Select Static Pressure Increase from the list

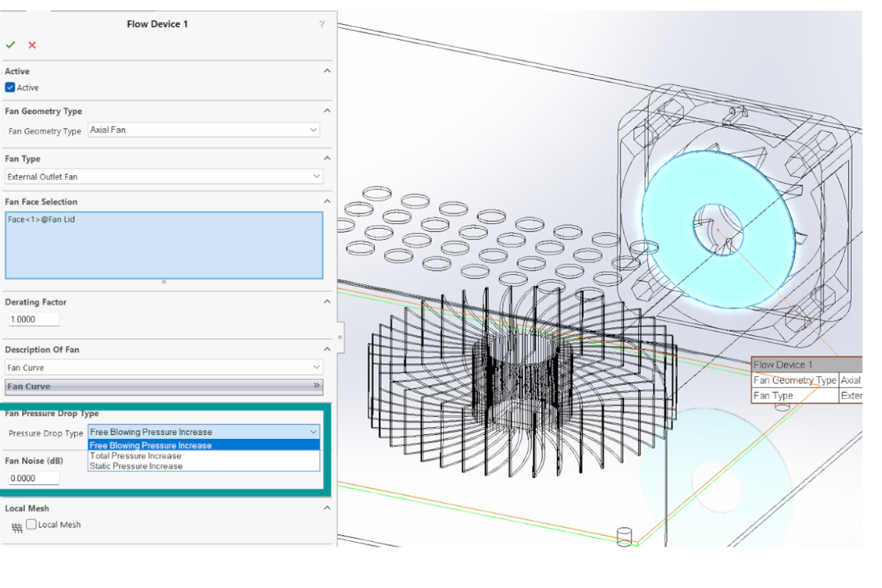point(135,465)
